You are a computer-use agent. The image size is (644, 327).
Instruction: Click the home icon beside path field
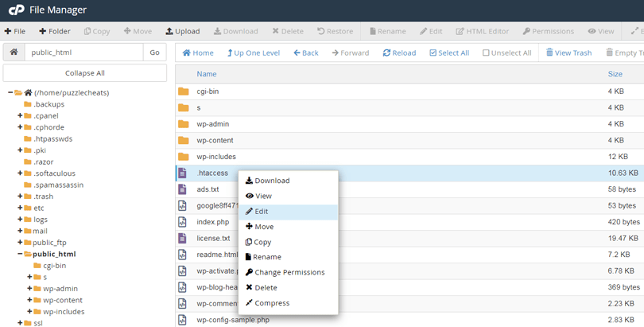click(x=14, y=53)
